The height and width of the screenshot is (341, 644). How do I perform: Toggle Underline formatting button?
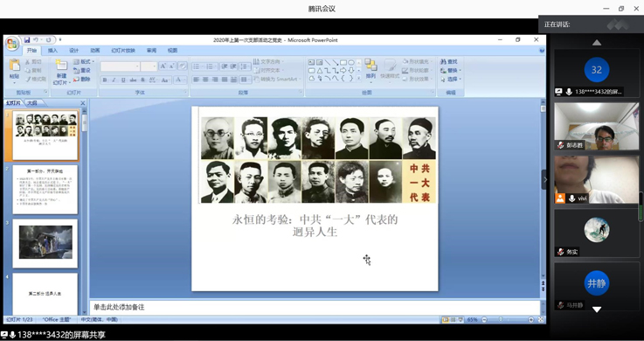tap(123, 80)
